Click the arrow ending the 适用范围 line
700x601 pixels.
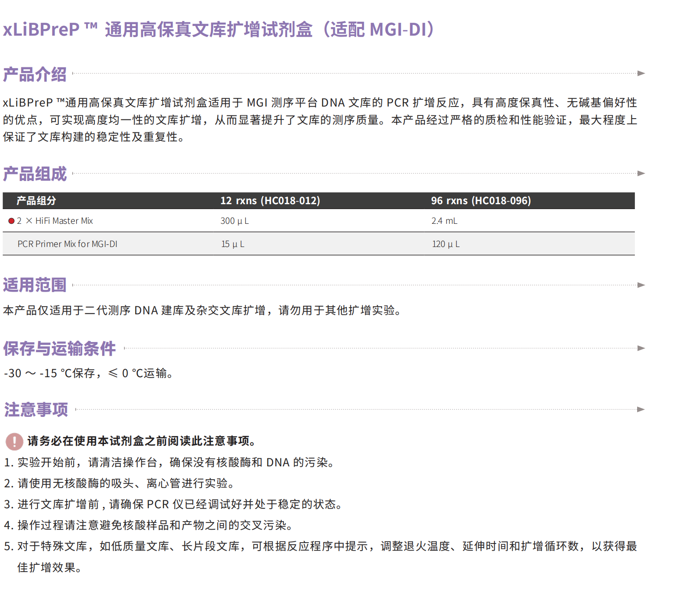tap(641, 285)
